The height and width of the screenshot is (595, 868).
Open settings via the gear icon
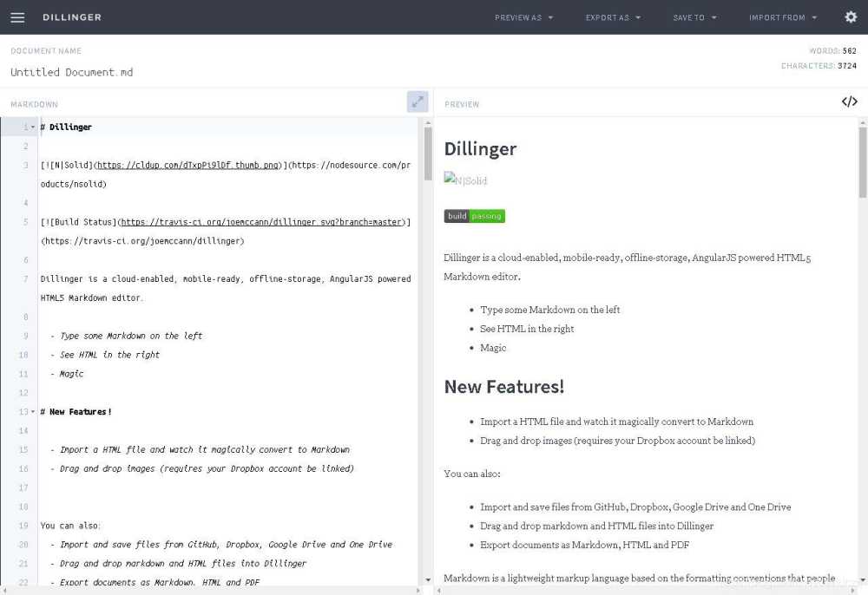point(851,17)
